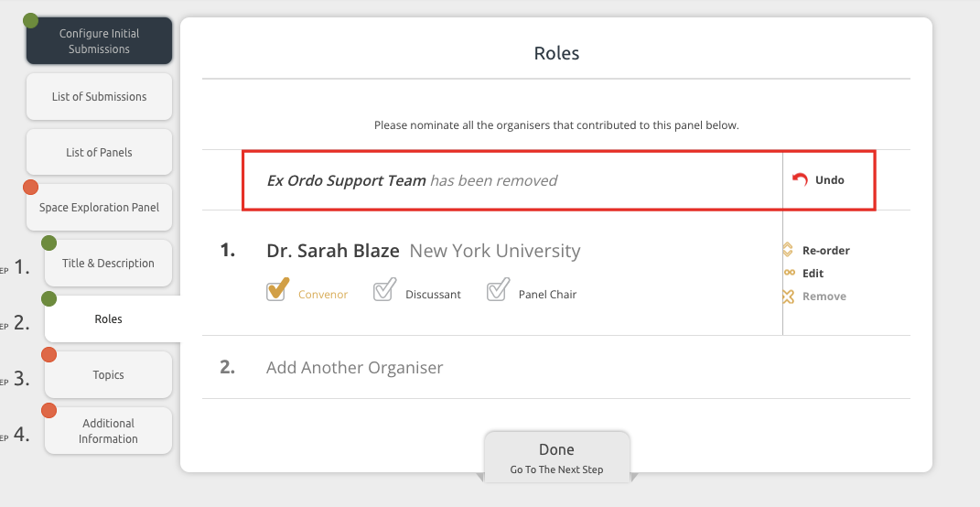Go to Additional Information step
980x507 pixels.
[x=108, y=431]
